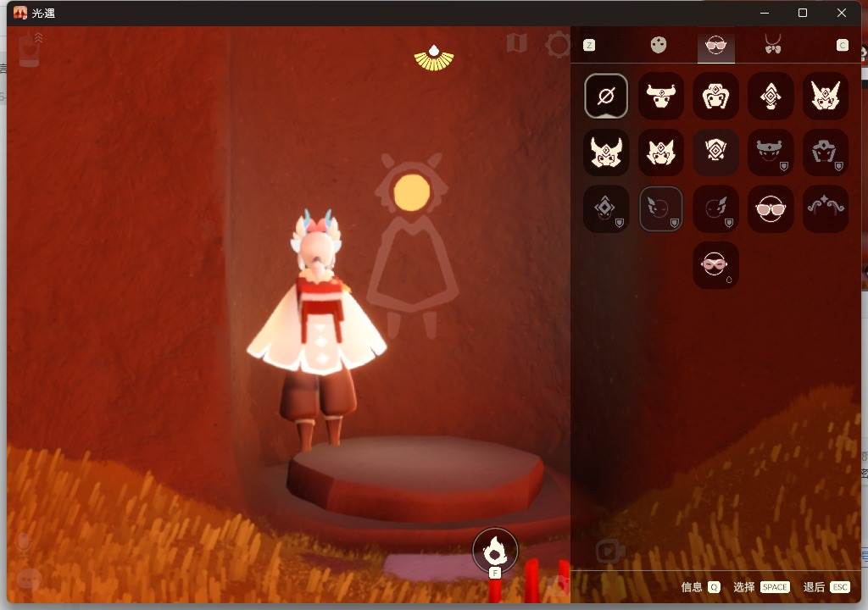Tap the flame candle button labeled F
Image resolution: width=868 pixels, height=610 pixels.
(495, 551)
